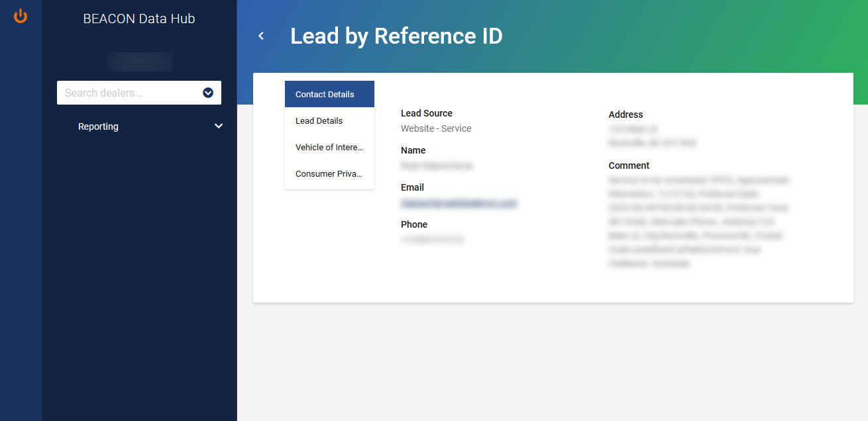
Task: Click inside the Search dealers input field
Action: [x=126, y=93]
